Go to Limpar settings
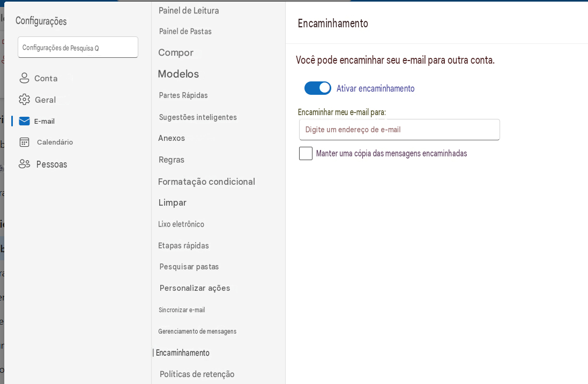The image size is (588, 384). [x=173, y=202]
